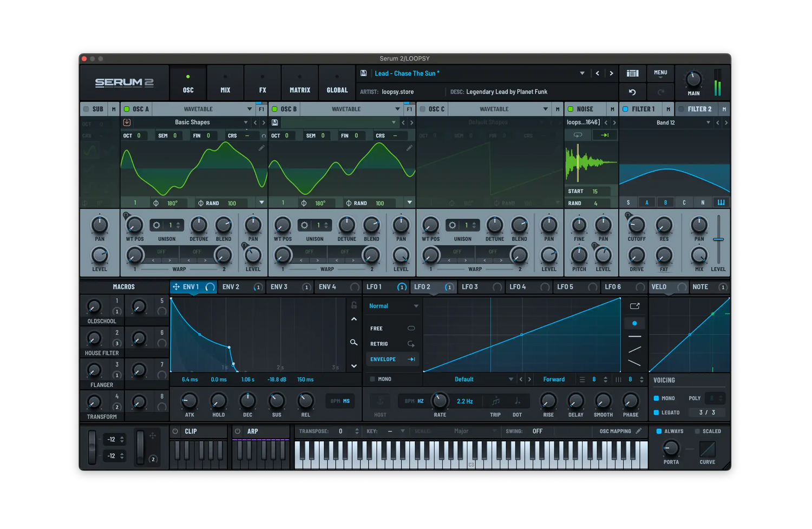Enable the OSC C oscillator
Viewport: 812px width, 529px height.
tap(423, 109)
